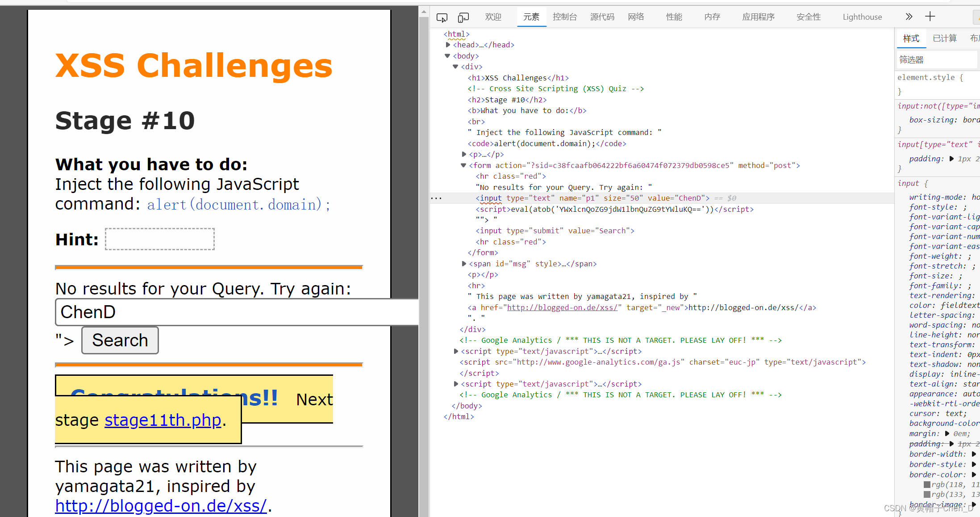Switch to the 已计算 sub-tab
Viewport: 980px width, 517px height.
[x=945, y=38]
